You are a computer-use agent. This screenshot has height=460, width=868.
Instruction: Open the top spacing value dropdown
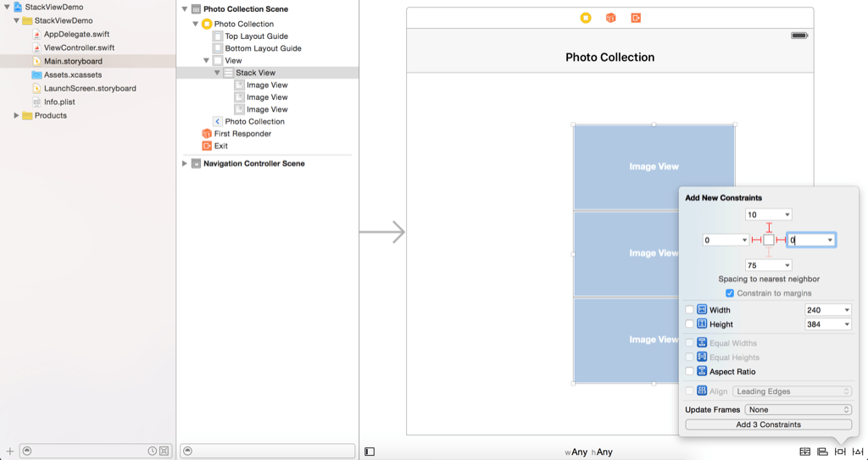pos(787,215)
